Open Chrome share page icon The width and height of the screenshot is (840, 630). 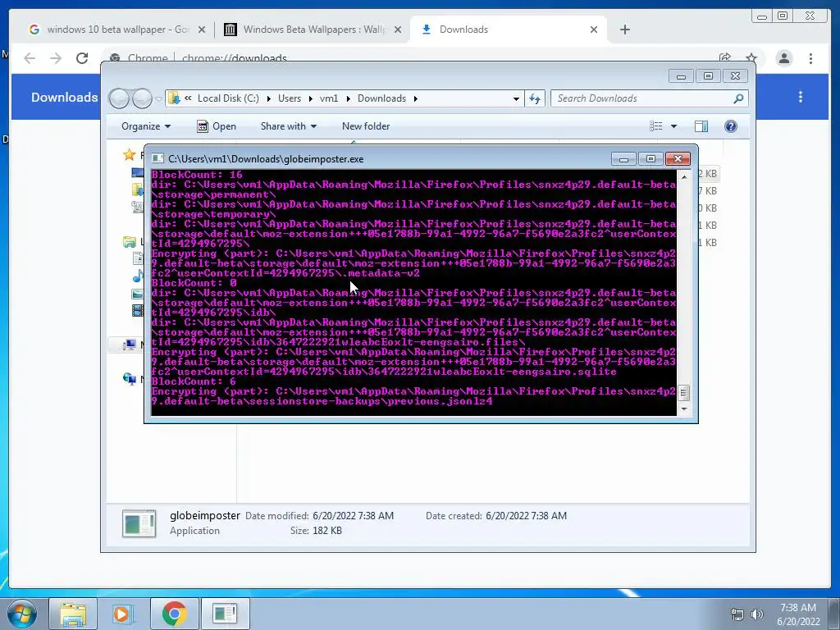(725, 58)
